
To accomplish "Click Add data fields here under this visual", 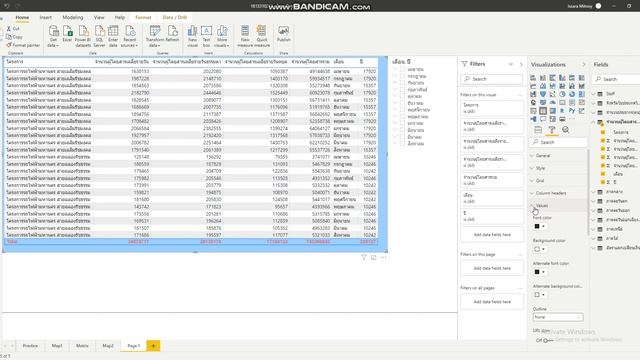I will pyautogui.click(x=492, y=235).
